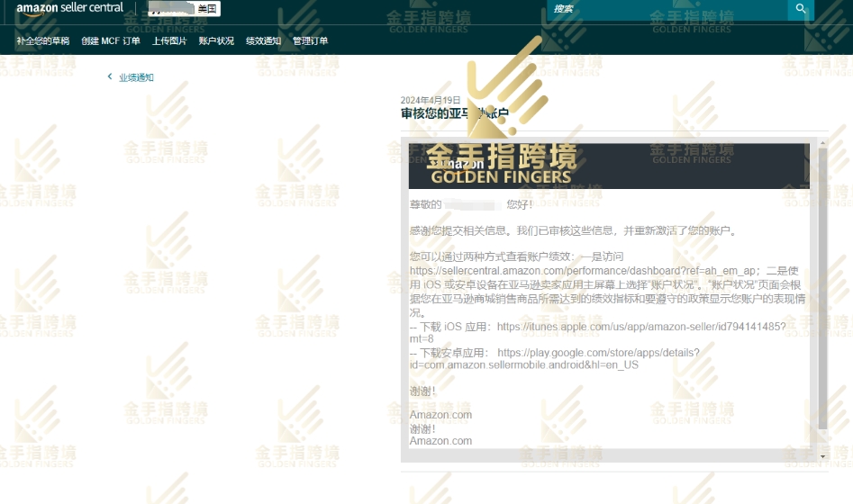The width and height of the screenshot is (853, 504).
Task: Click the message vertical scrollbar thumb
Action: pos(822,288)
